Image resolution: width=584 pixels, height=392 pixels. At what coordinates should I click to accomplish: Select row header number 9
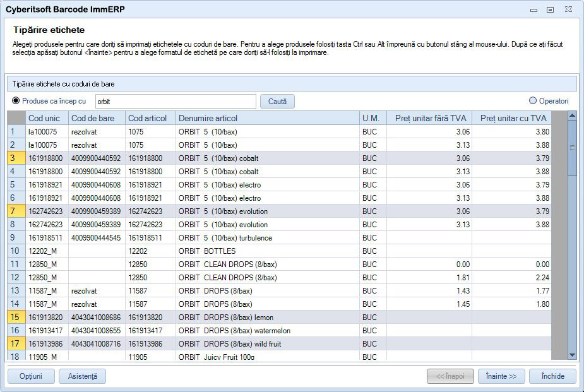(16, 237)
